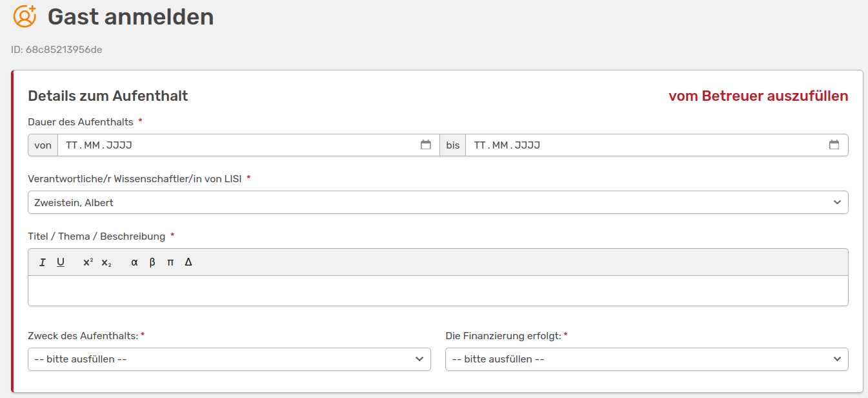Click the day segment TT of the 'von' date
The width and height of the screenshot is (868, 398).
pyautogui.click(x=71, y=145)
